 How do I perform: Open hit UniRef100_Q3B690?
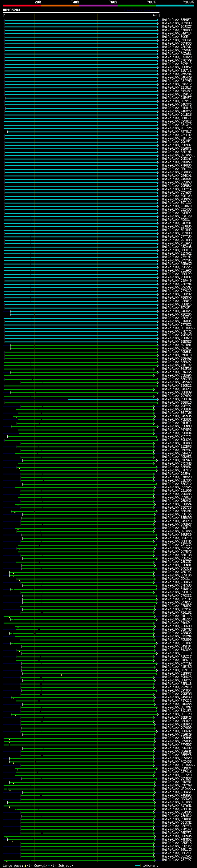(x=176, y=376)
